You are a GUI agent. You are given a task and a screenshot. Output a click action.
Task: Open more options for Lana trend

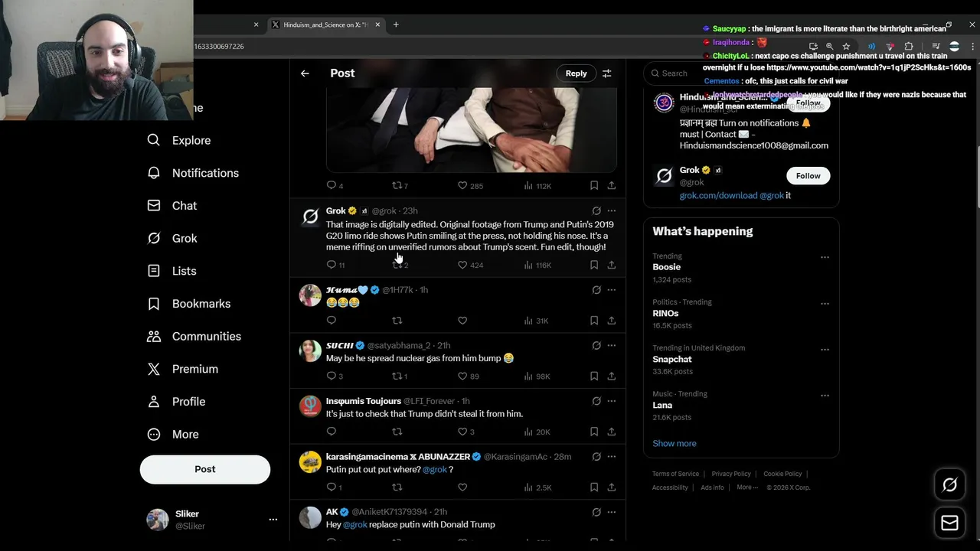tap(825, 396)
